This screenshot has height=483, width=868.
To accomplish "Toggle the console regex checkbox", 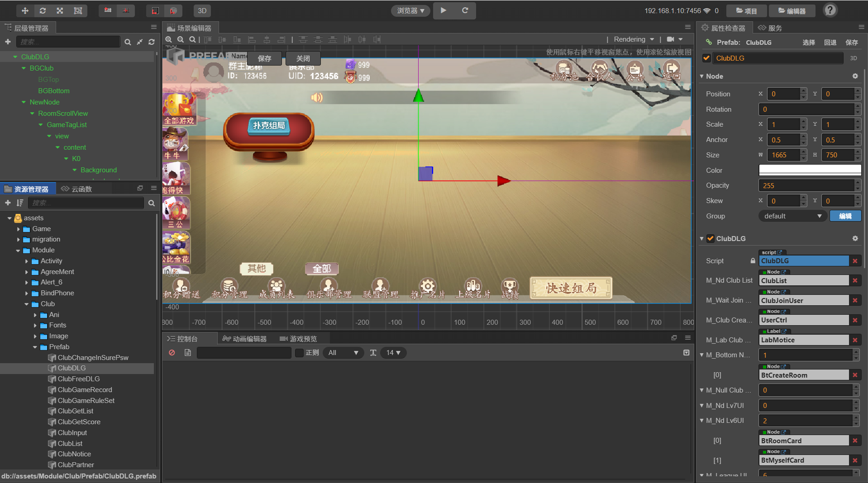I will tap(299, 353).
